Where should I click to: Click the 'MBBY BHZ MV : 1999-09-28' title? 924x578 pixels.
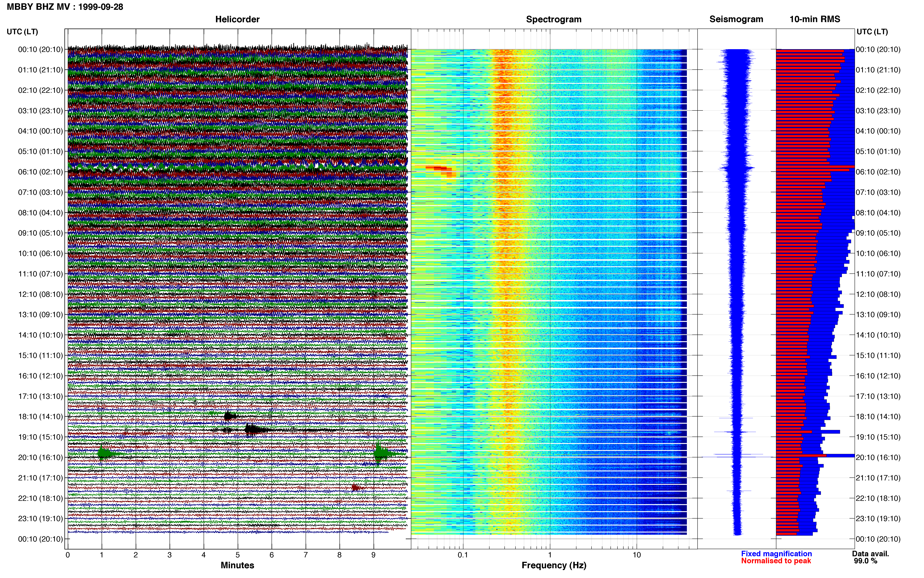[65, 7]
